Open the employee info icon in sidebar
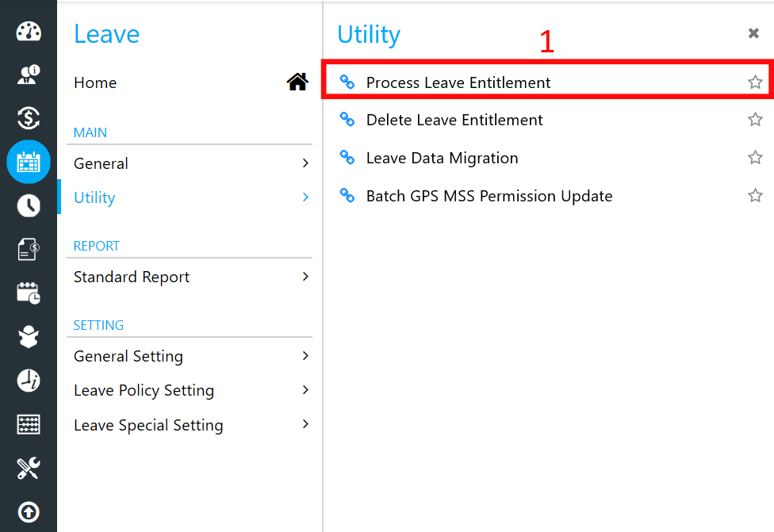This screenshot has height=532, width=774. point(29,75)
